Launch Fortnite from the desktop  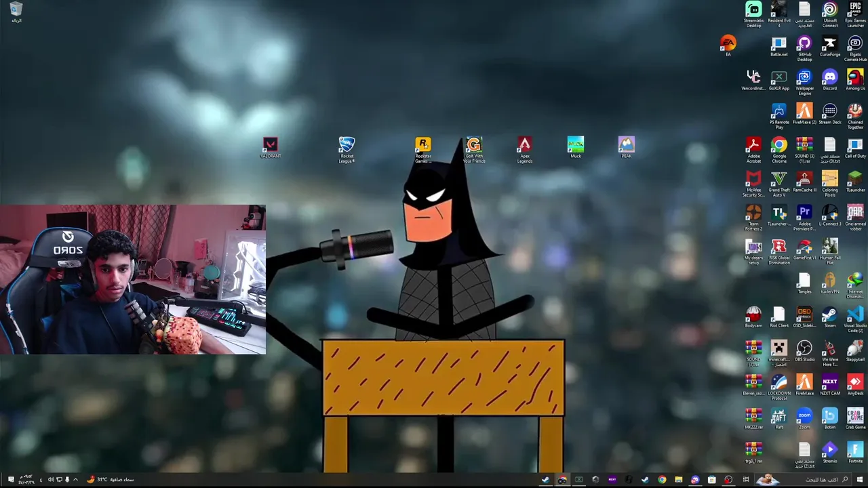855,453
